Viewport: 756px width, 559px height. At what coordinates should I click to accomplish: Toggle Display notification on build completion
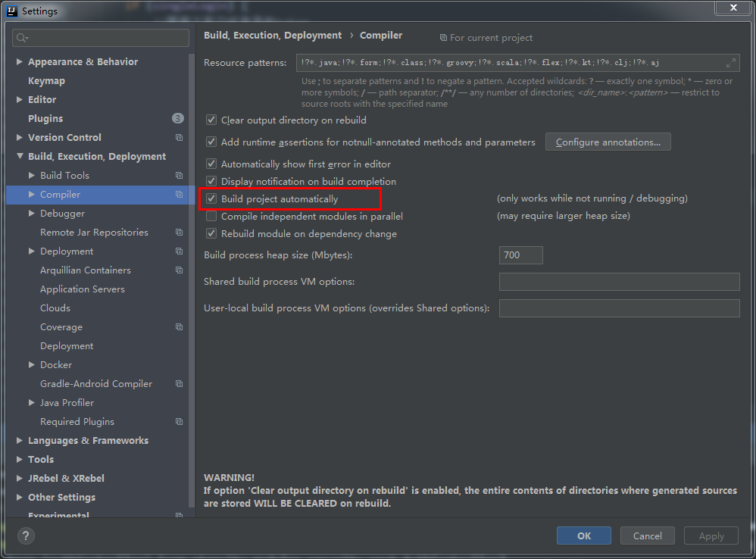coord(211,181)
